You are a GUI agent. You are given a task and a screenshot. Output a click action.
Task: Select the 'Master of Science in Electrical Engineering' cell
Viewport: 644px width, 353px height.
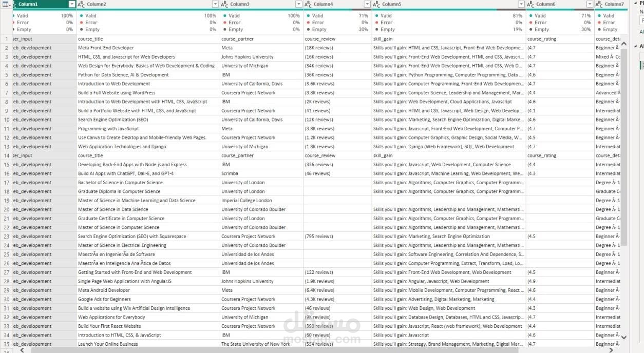[148, 245]
